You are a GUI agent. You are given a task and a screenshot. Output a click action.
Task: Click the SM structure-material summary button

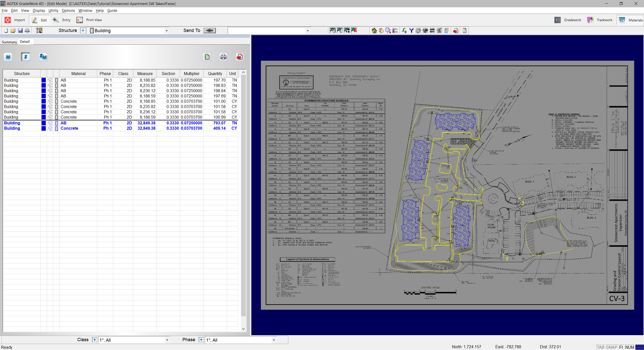coord(43,57)
